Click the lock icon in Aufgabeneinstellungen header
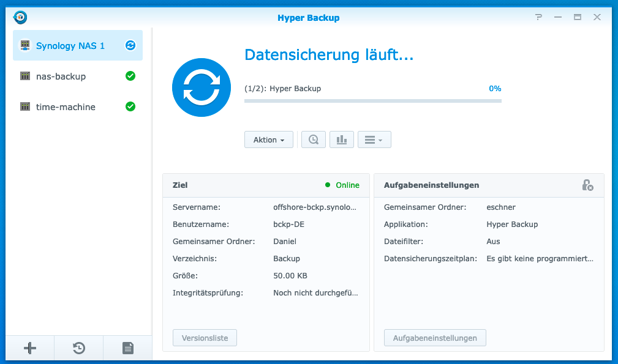 point(587,185)
